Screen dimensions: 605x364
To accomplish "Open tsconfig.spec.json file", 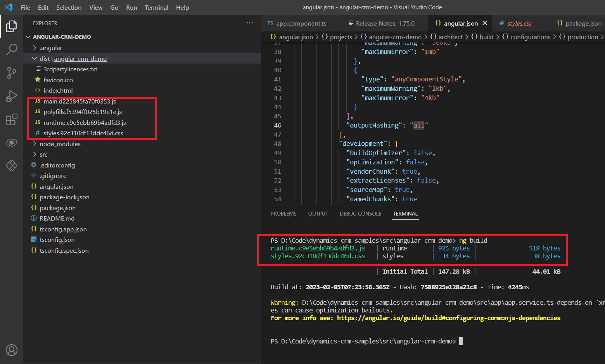I will pos(64,250).
